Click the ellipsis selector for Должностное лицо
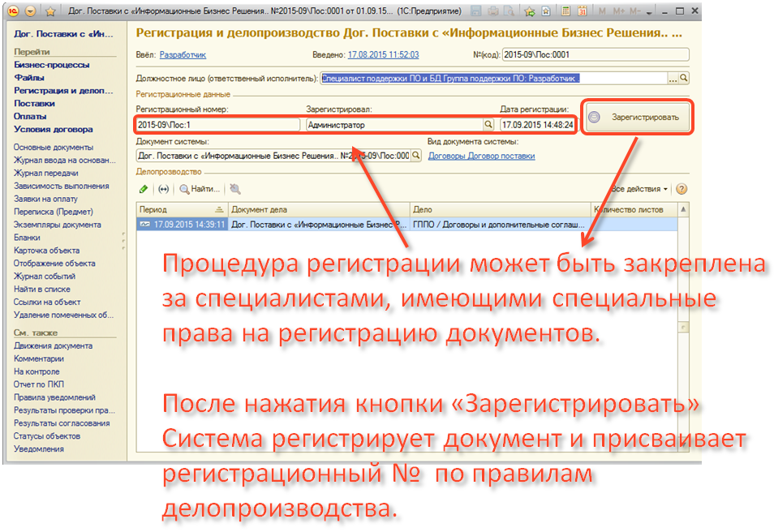Viewport: 774px width, 532px height. point(673,79)
